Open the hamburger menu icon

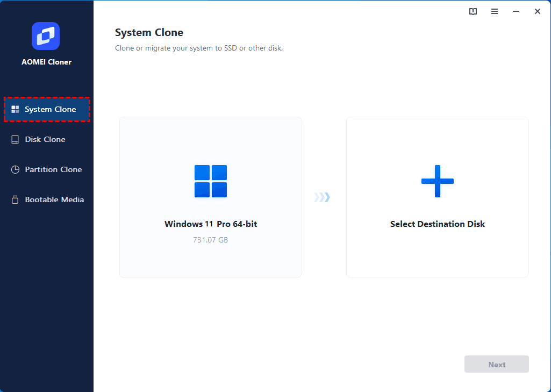(x=495, y=12)
